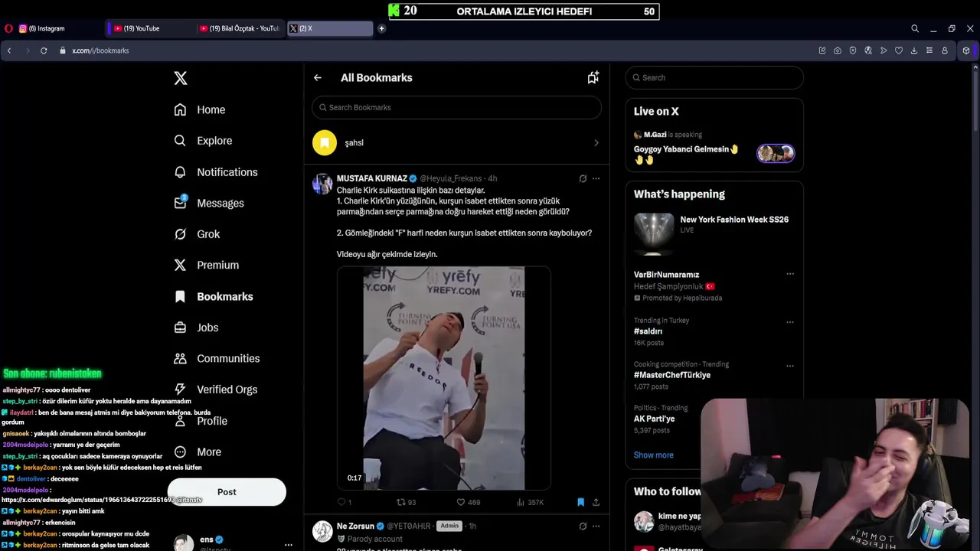Screen dimensions: 980x551
Task: Open the #saldırı trending topic
Action: coord(648,331)
